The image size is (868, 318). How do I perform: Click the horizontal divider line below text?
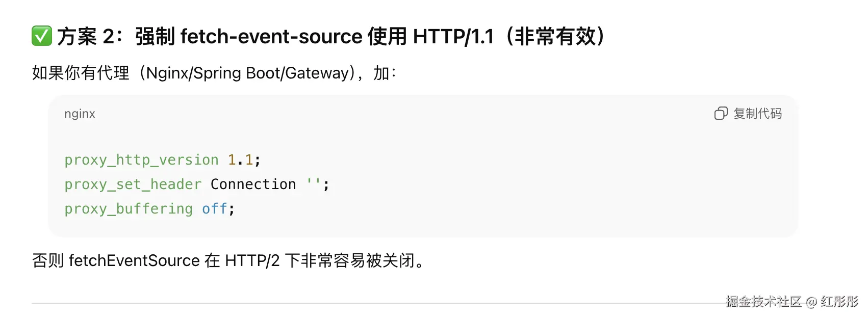tap(377, 303)
